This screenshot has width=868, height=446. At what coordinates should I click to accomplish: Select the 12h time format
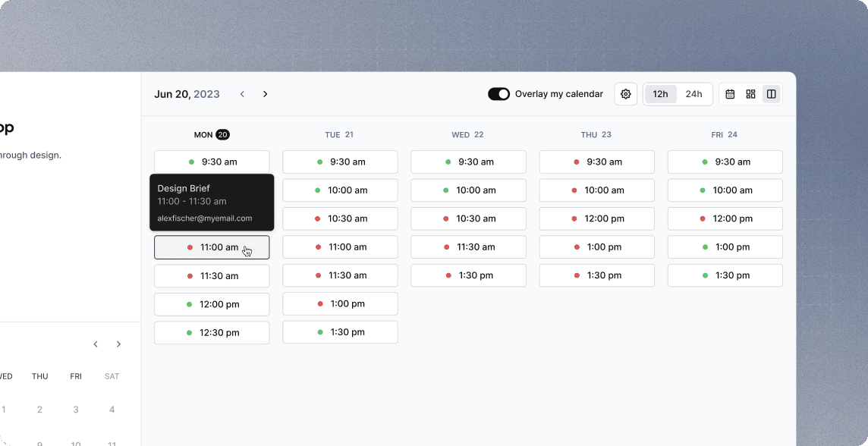(x=660, y=94)
